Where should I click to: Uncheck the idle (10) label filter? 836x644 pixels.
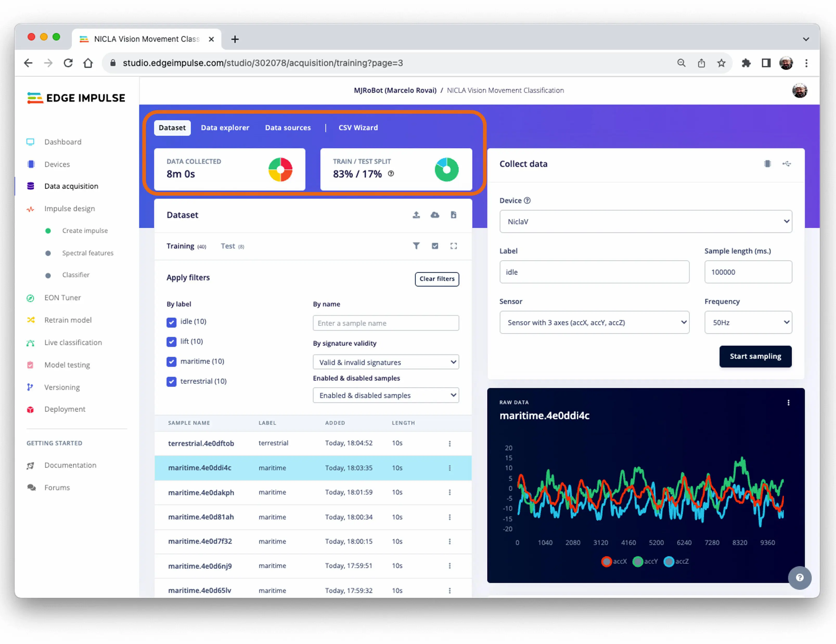tap(171, 322)
